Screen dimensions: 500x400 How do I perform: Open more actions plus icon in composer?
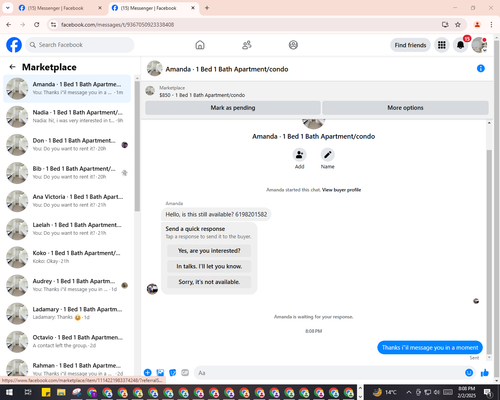pos(148,373)
